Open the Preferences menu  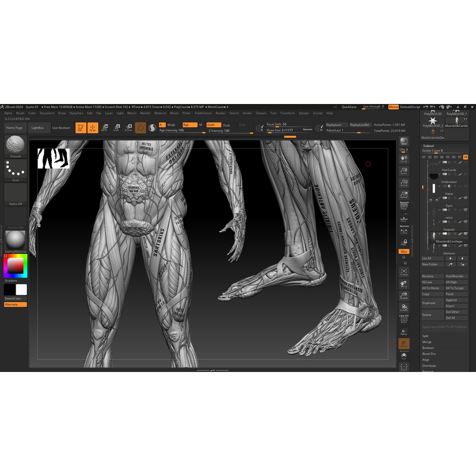pyautogui.click(x=203, y=113)
